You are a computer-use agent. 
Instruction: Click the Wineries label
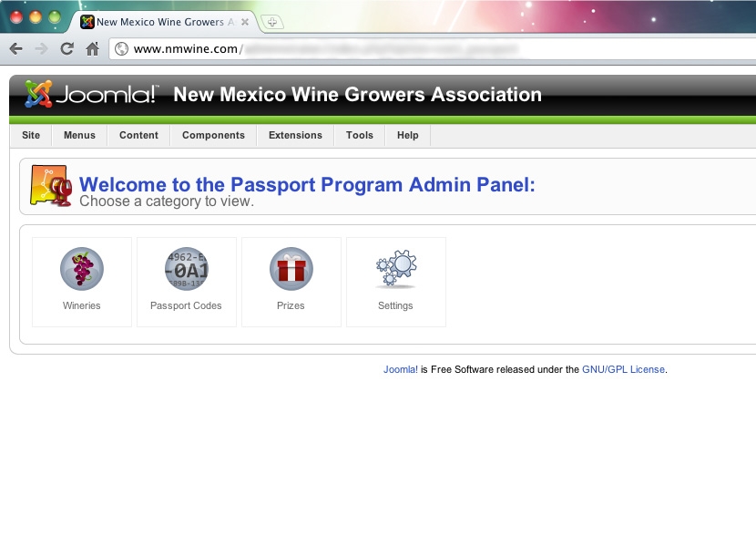coord(81,305)
